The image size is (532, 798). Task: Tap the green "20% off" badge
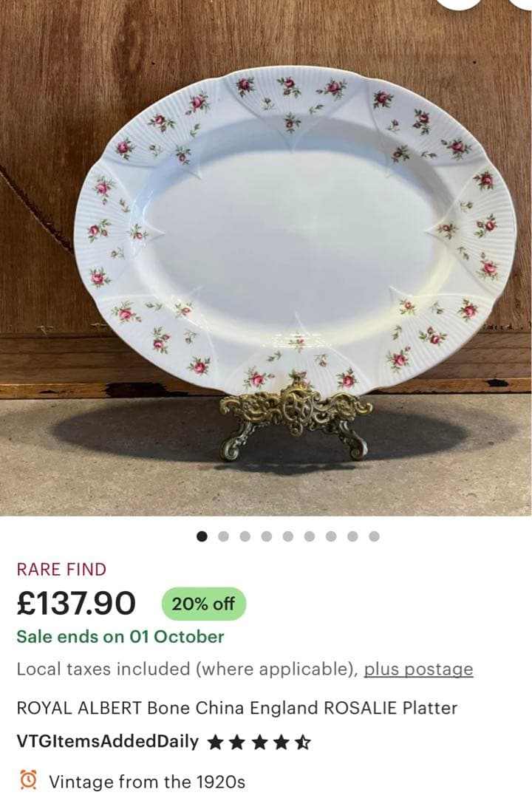tap(203, 604)
